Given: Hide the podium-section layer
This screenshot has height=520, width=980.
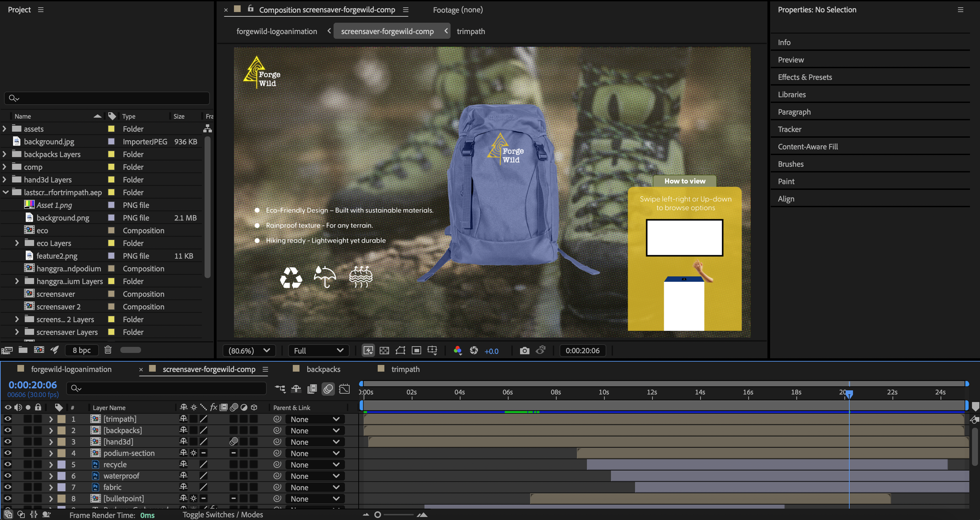Looking at the screenshot, I should tap(8, 453).
